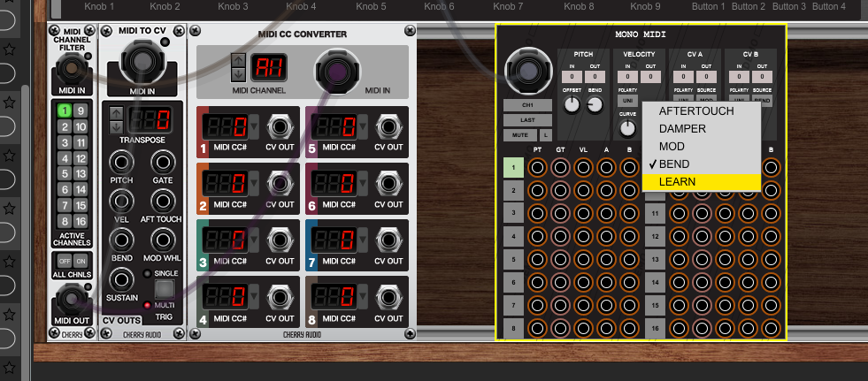Screen dimensions: 868x381
Task: Click the small L button beside MUTE
Action: click(x=546, y=134)
